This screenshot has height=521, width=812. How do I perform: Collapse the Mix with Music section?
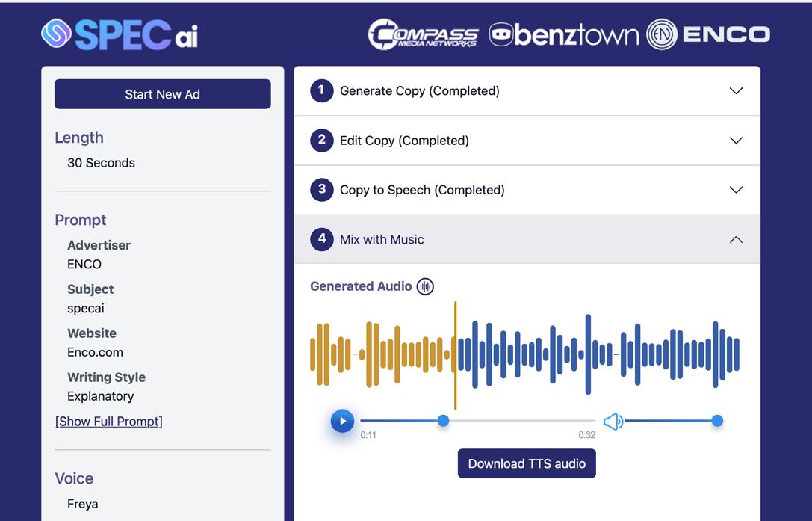[x=736, y=239]
